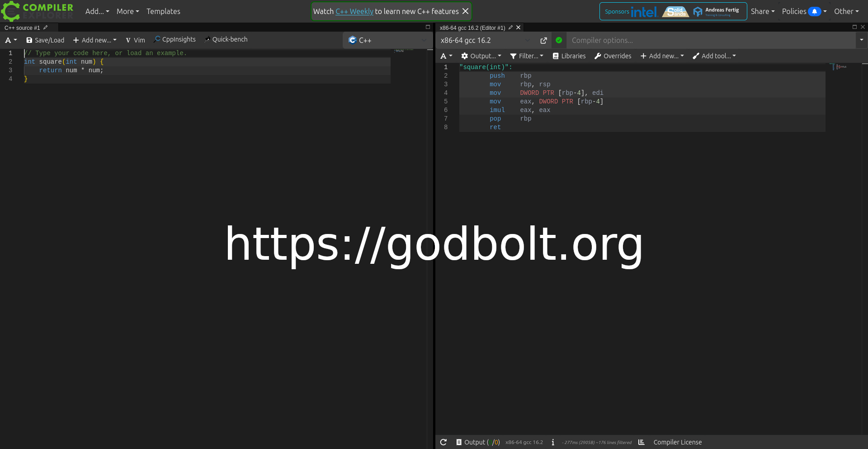The image size is (868, 449).
Task: Open the x86-64 gcc 16.2 compiler picker
Action: click(485, 40)
